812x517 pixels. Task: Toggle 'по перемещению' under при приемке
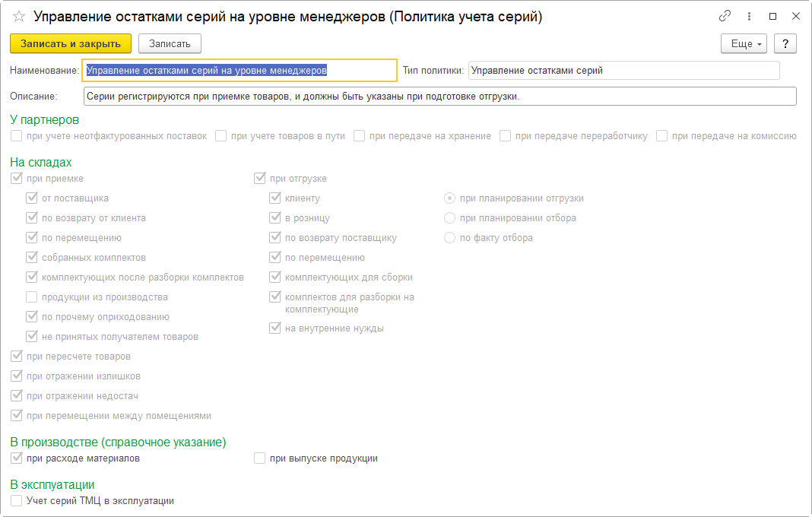coord(32,237)
